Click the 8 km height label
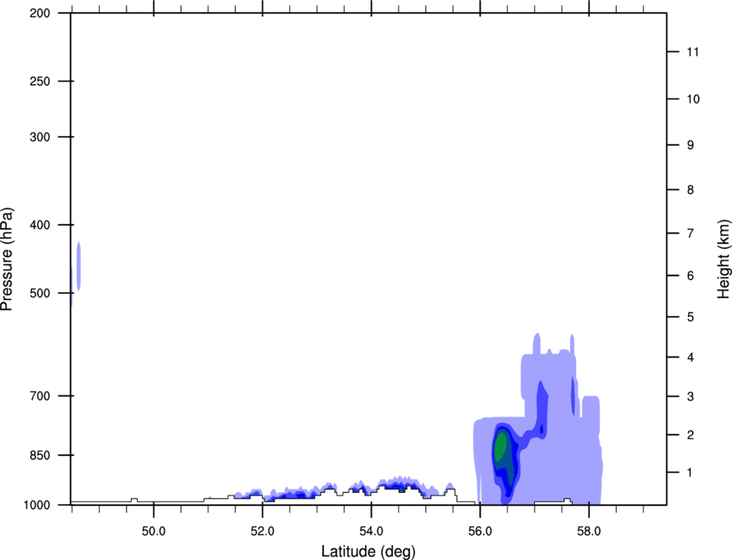The image size is (732, 560). [691, 190]
